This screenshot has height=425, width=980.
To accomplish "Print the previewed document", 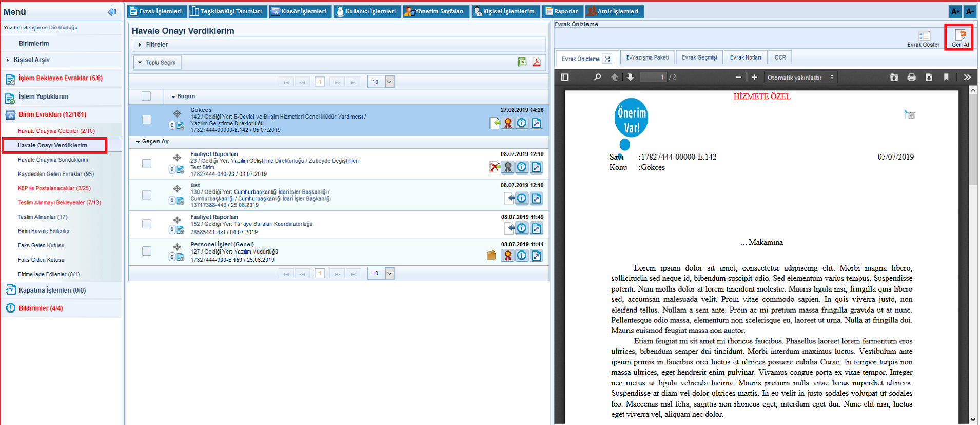I will click(x=911, y=78).
